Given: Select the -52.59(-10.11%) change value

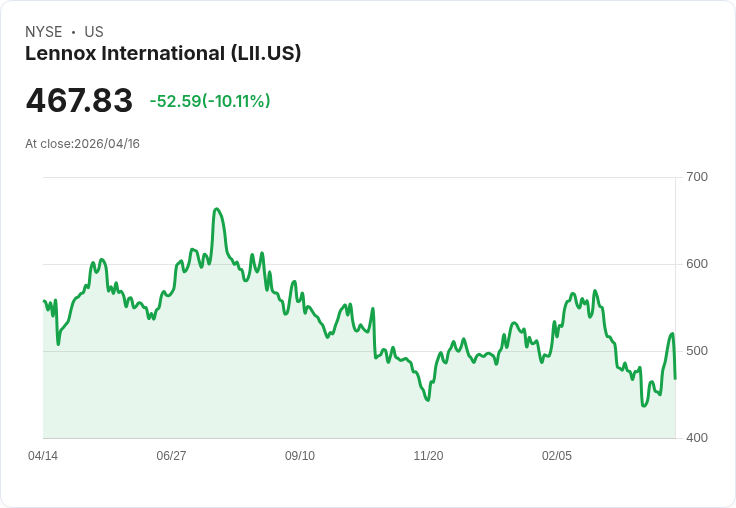Looking at the screenshot, I should click(210, 101).
